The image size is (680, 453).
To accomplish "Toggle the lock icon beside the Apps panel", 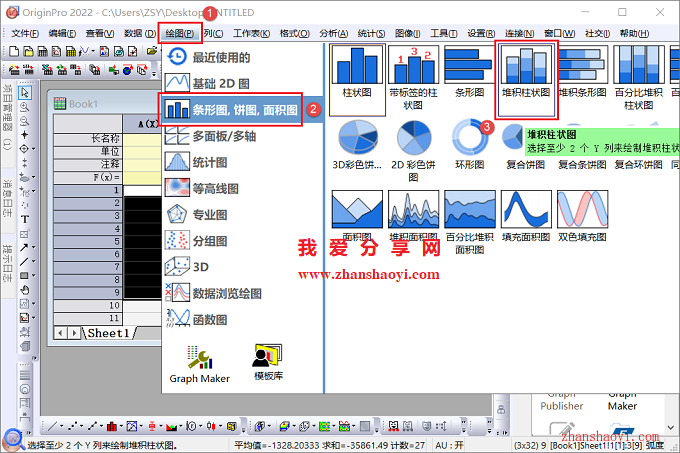I will click(x=501, y=410).
